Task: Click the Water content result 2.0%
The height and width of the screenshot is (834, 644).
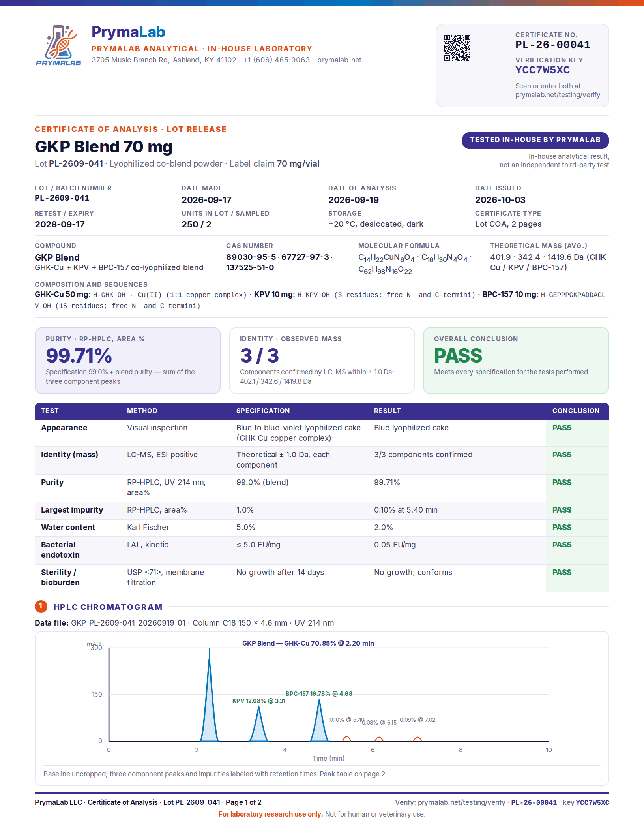Action: 383,527
